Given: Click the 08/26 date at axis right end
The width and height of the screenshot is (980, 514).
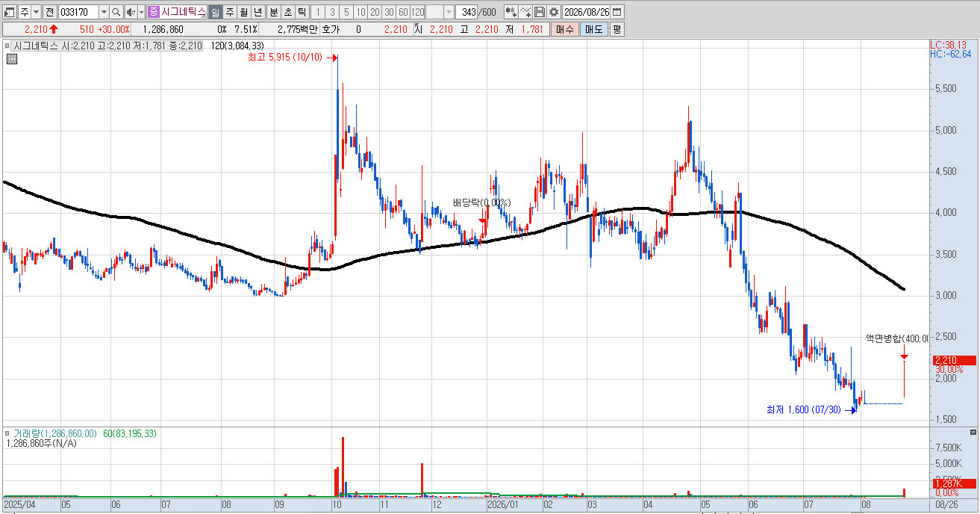Looking at the screenshot, I should tap(946, 505).
